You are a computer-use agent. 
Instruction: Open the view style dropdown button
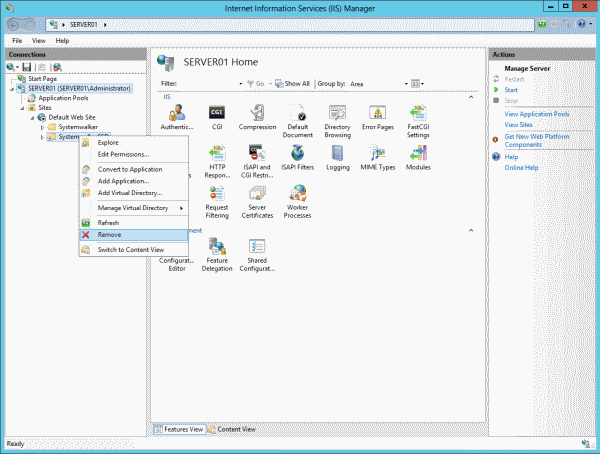[417, 83]
